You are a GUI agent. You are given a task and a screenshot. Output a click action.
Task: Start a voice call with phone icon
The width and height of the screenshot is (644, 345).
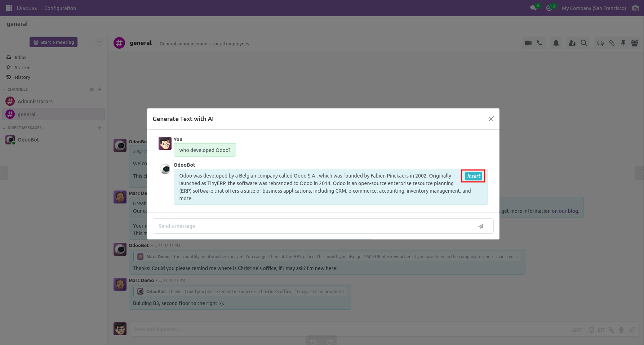(x=539, y=43)
